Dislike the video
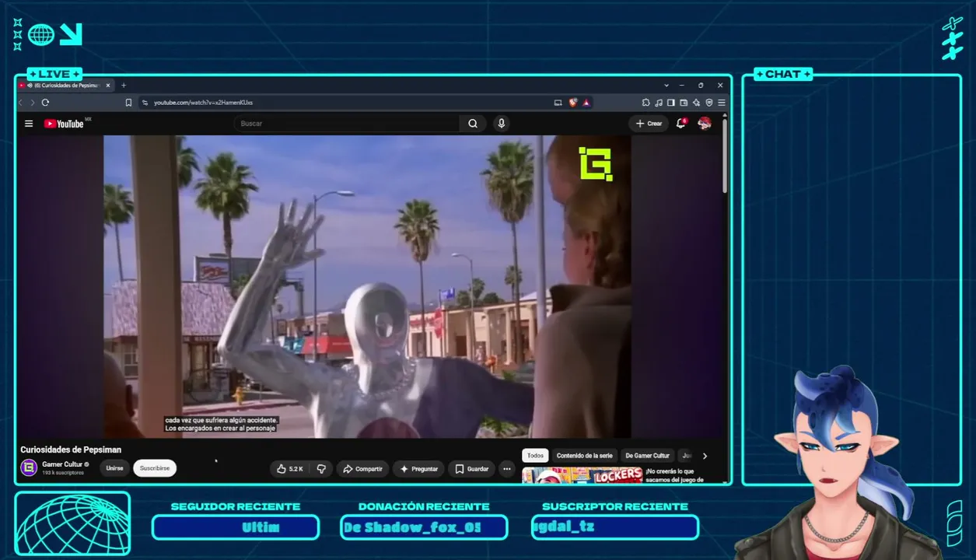Viewport: 976px width, 560px height. pos(320,469)
